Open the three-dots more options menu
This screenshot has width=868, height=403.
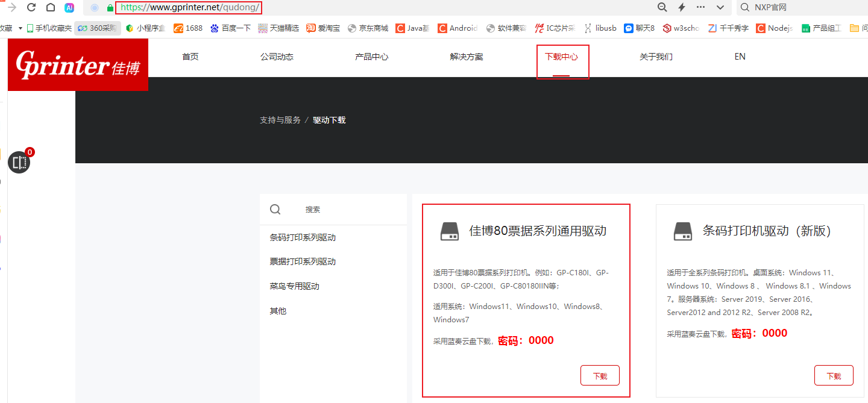pos(700,7)
